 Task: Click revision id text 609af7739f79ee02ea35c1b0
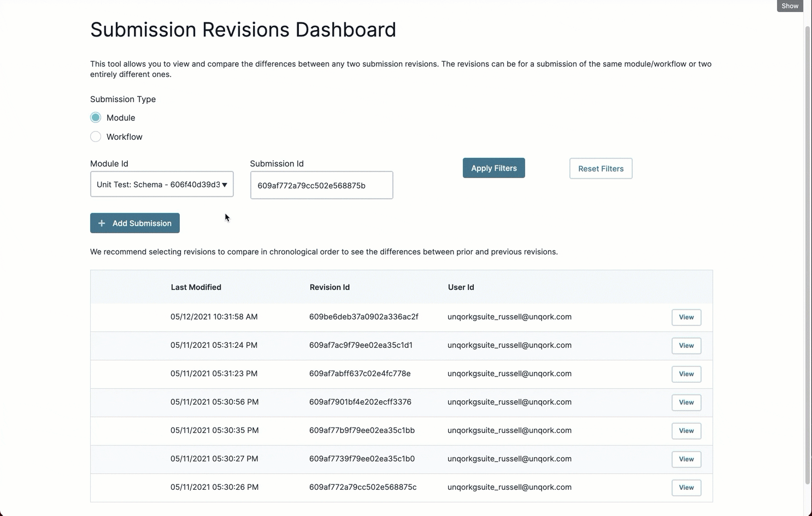[x=362, y=459]
